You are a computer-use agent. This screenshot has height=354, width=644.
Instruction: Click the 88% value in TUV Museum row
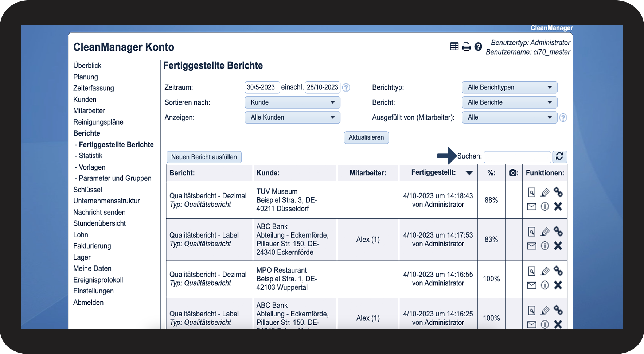491,200
